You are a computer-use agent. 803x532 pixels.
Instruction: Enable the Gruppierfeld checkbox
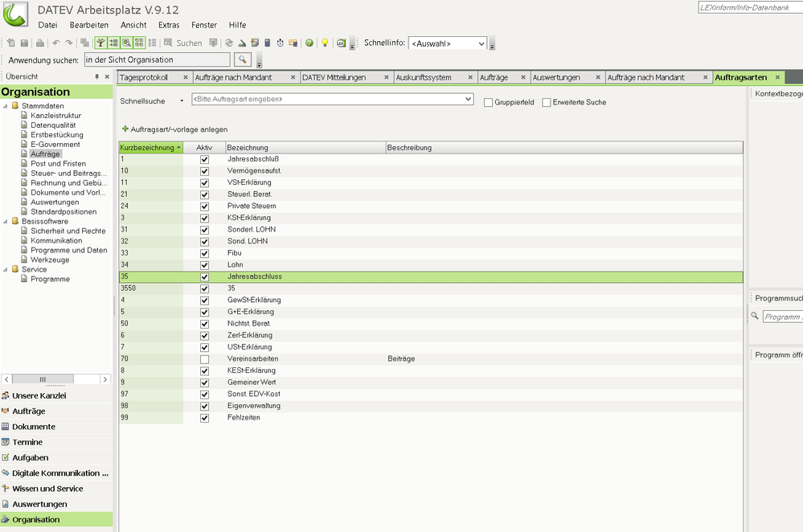(488, 102)
